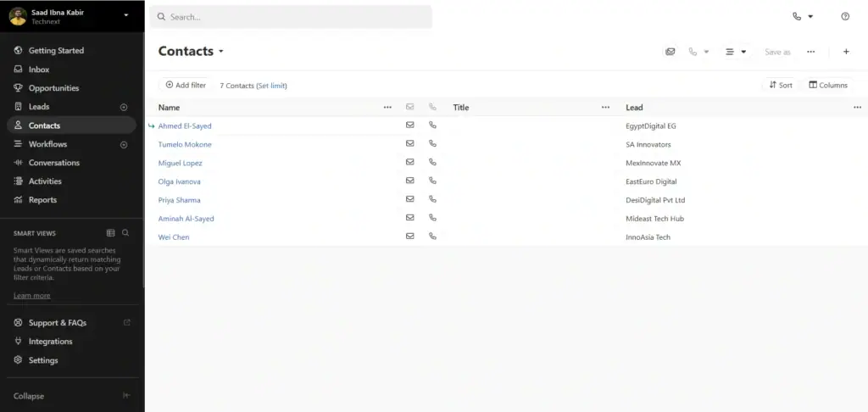Image resolution: width=868 pixels, height=412 pixels.
Task: Click the plus icon to add new contact
Action: point(846,52)
